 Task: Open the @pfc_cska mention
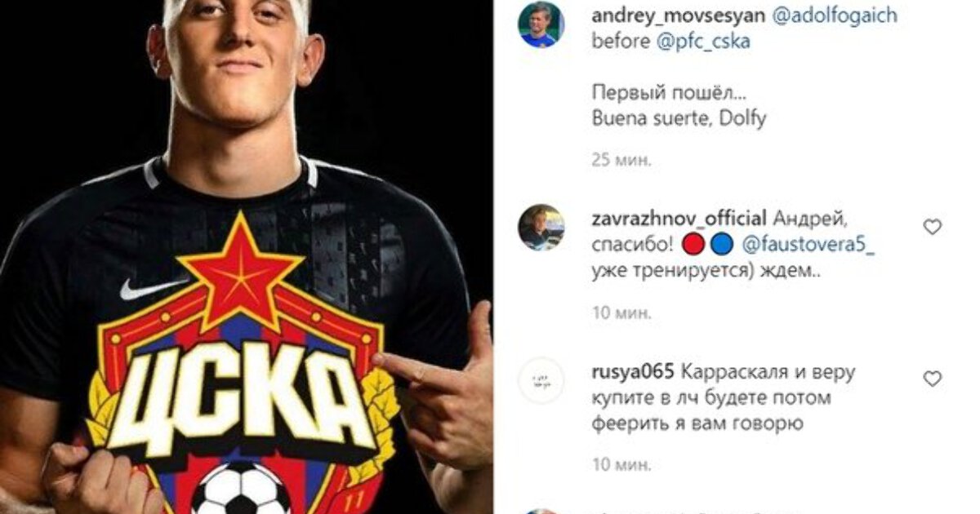(x=703, y=42)
